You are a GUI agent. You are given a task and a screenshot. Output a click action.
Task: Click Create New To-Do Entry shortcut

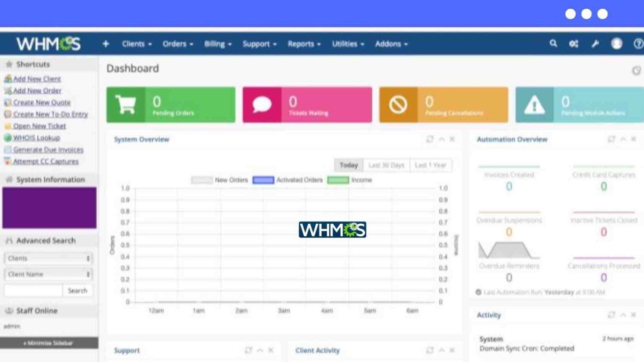[50, 114]
